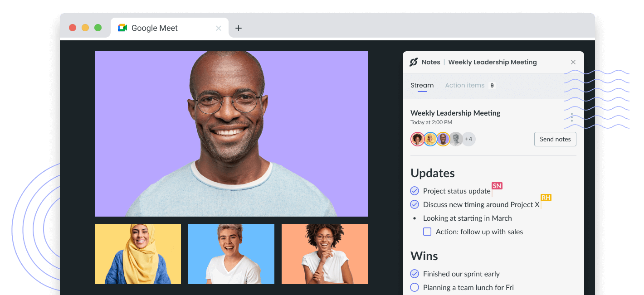The width and height of the screenshot is (644, 295).
Task: Click the first attendee avatar with red ring
Action: (x=417, y=139)
